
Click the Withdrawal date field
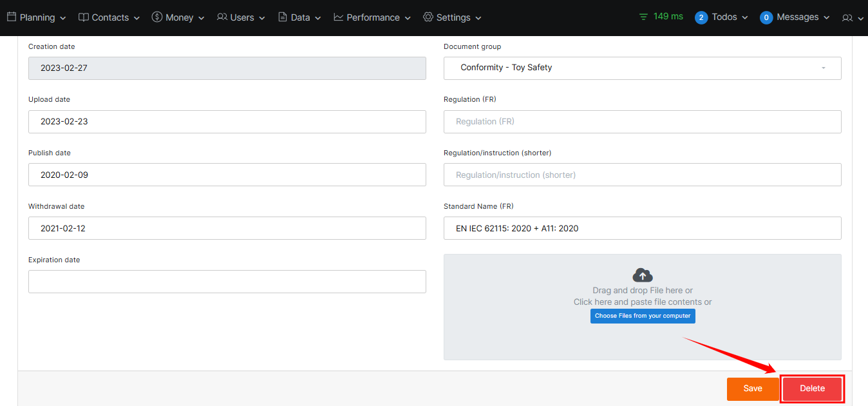[227, 228]
